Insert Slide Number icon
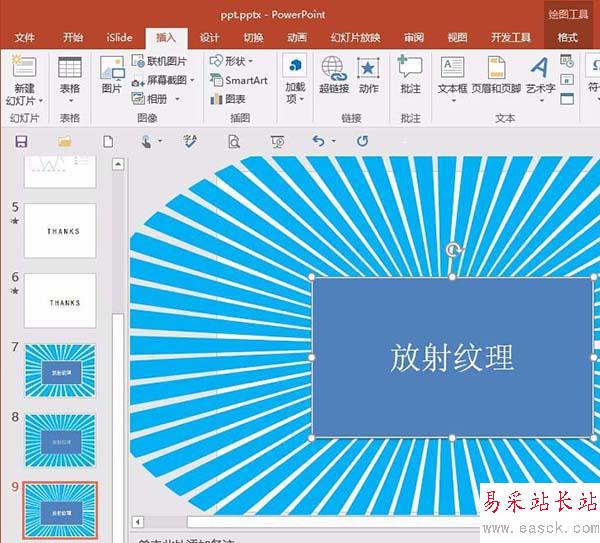This screenshot has width=600, height=543. tap(567, 80)
